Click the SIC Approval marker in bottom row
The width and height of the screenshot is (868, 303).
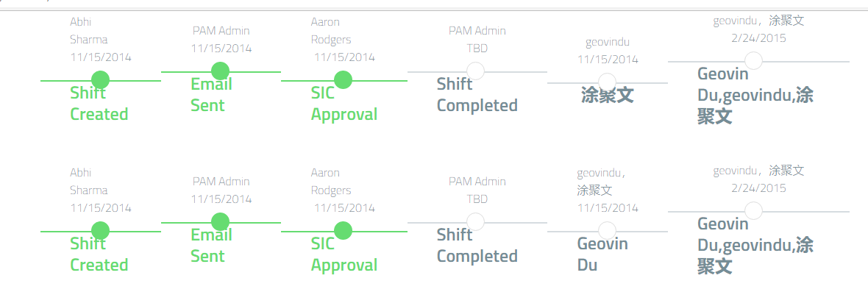342,230
